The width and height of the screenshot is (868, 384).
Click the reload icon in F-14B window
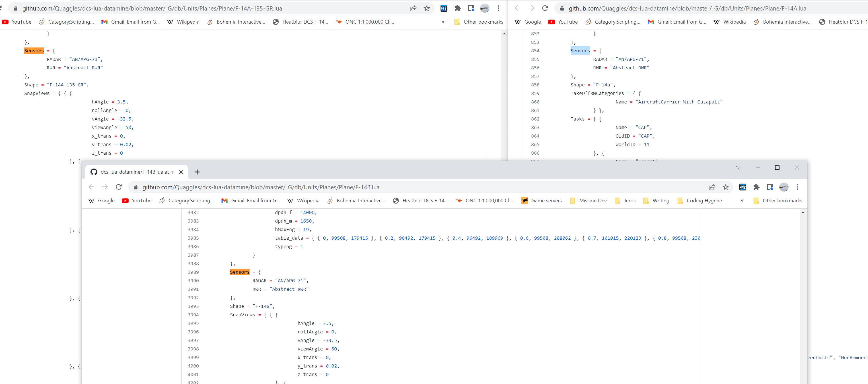tap(119, 187)
